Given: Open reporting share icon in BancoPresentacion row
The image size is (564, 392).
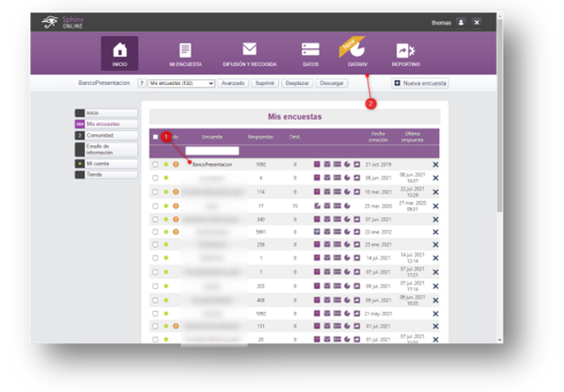Looking at the screenshot, I should point(356,164).
